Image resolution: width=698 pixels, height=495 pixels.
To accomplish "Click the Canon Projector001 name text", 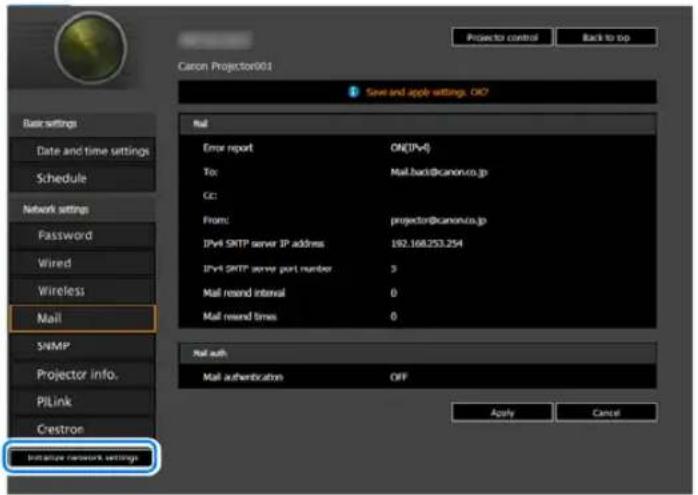I will click(x=225, y=66).
